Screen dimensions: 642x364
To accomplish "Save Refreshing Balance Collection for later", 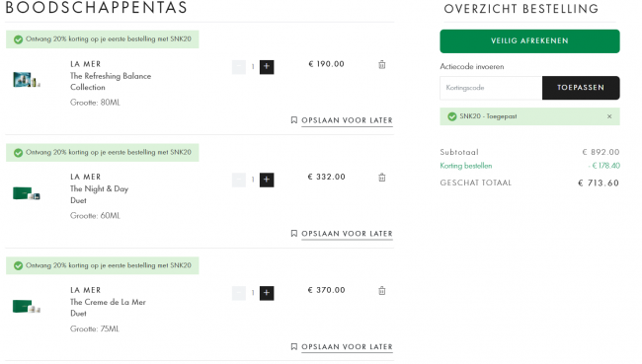I will [342, 120].
